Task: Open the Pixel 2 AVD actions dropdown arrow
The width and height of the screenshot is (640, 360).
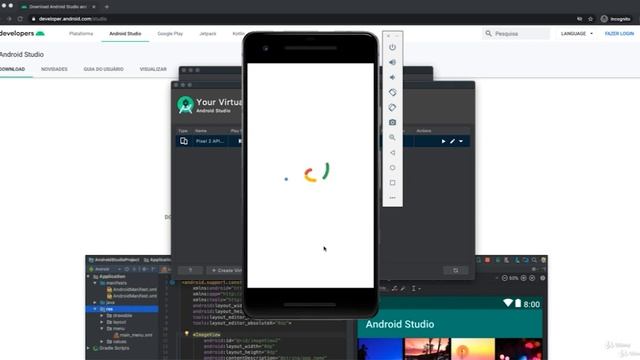Action: 461,141
